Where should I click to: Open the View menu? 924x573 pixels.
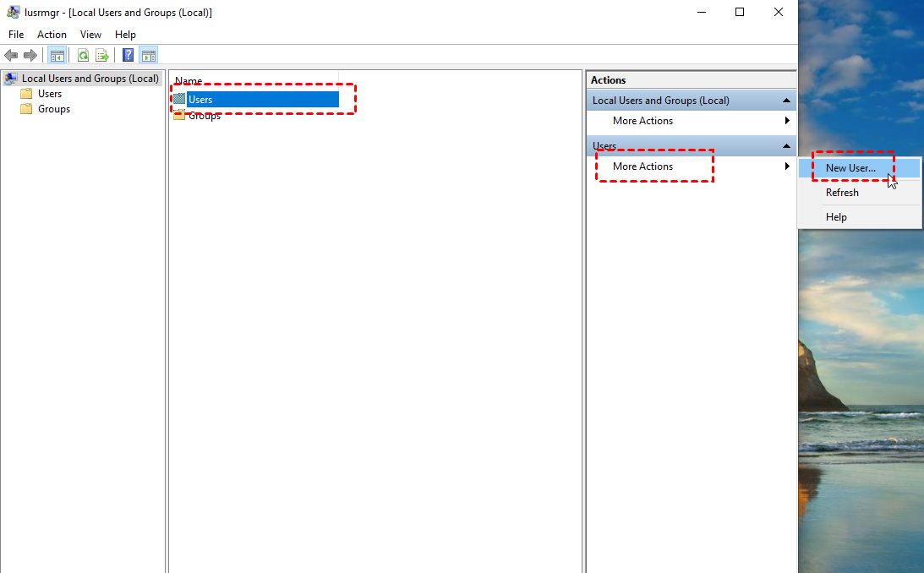click(x=90, y=34)
